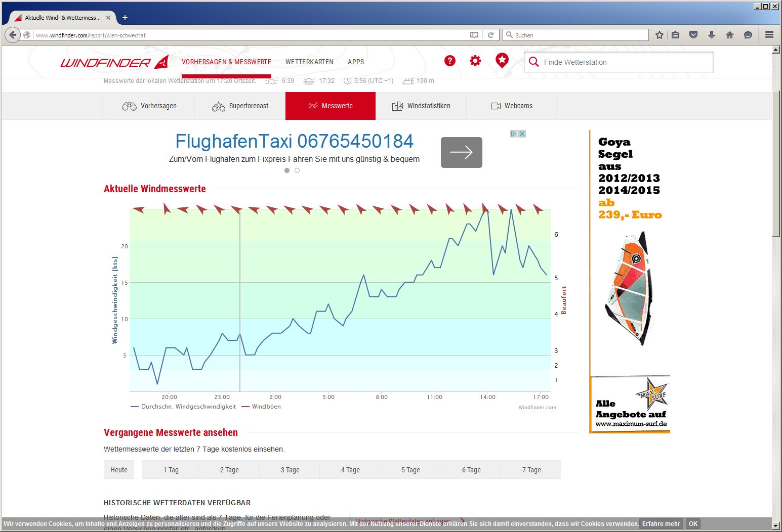Screen dimensions: 782x532
Task: Open the Wetterkarten menu
Action: 309,62
